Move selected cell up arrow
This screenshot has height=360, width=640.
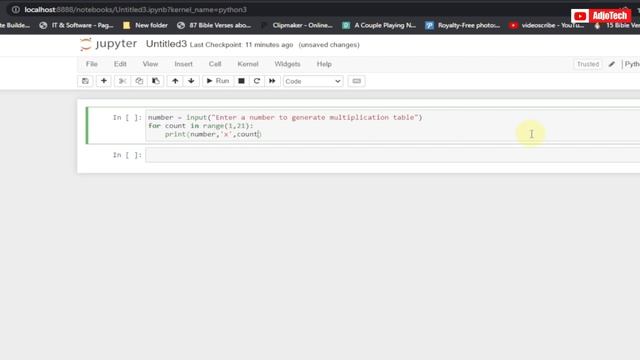tap(175, 81)
